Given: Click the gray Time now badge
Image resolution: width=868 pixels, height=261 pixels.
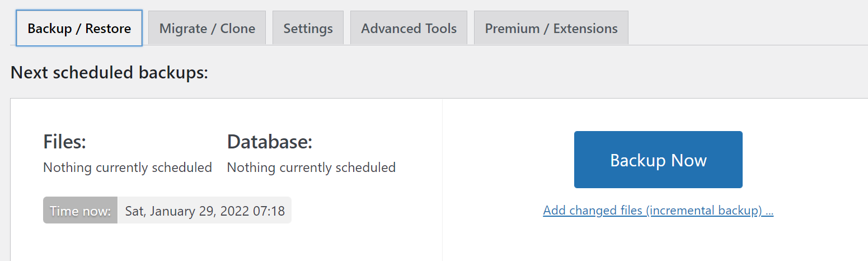Looking at the screenshot, I should 80,211.
